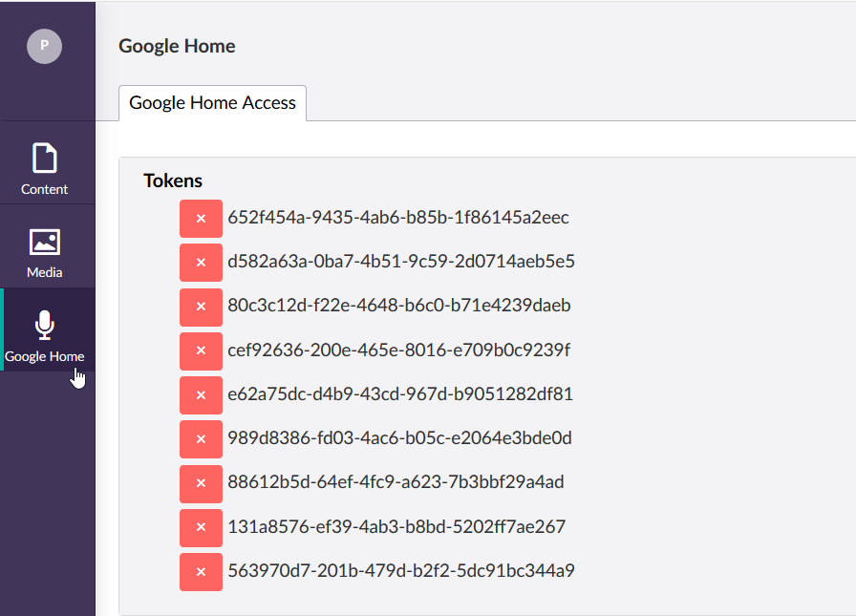Screen dimensions: 856x616
Task: Remove token 80c3c12d-f22e-4648-b6c0-b71e4239daeb
Action: (201, 307)
